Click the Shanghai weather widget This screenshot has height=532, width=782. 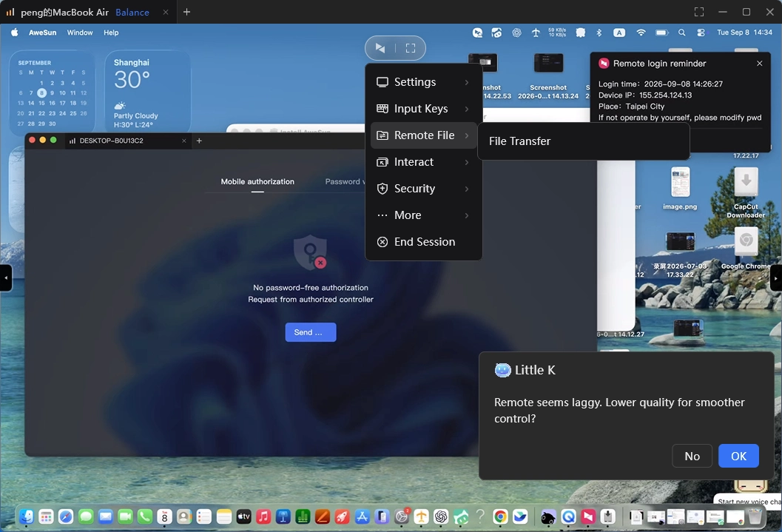point(148,92)
